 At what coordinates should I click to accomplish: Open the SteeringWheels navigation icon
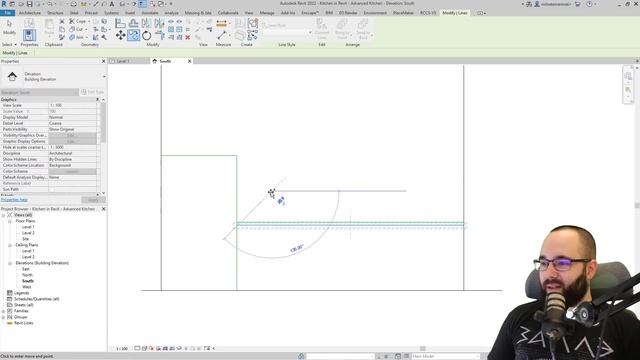click(628, 76)
